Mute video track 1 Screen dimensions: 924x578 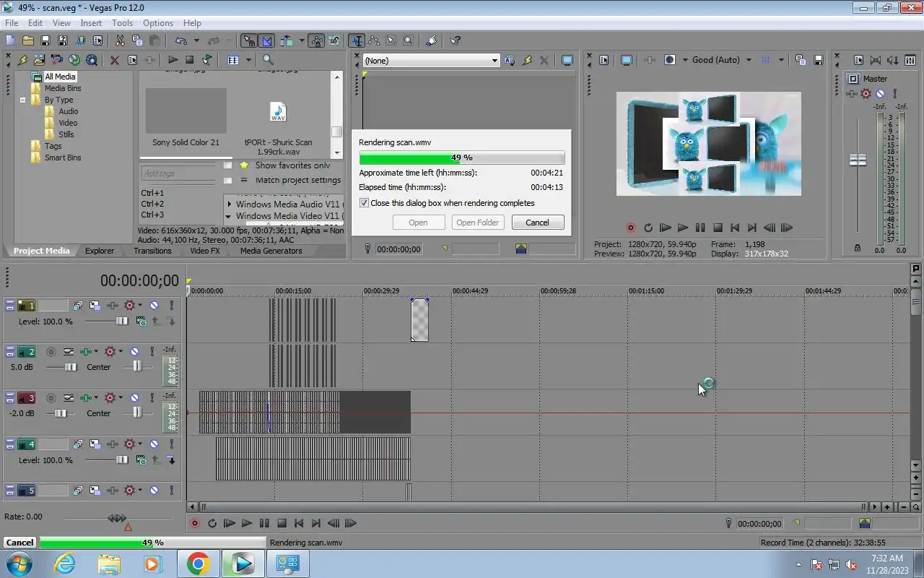[154, 306]
